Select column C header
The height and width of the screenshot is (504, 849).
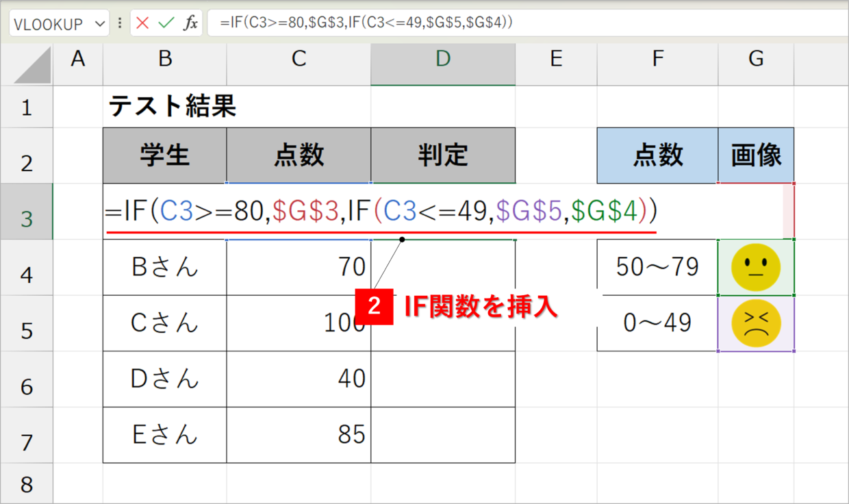[299, 59]
